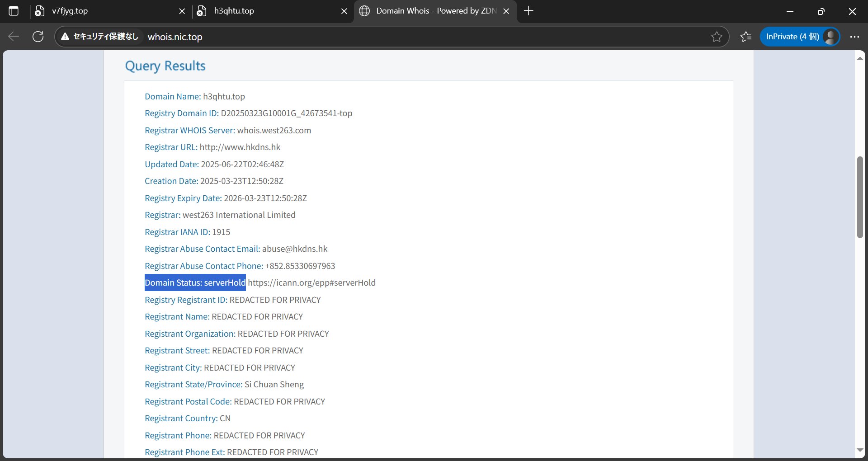Open the Favorites list icon
Viewport: 868px width, 461px height.
pos(746,37)
